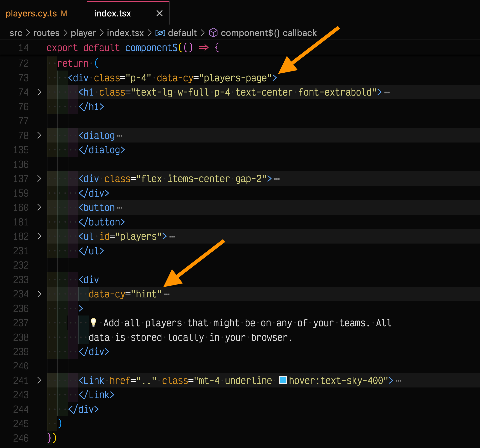The height and width of the screenshot is (448, 480).
Task: Click the href=".." attribute
Action: tap(133, 381)
